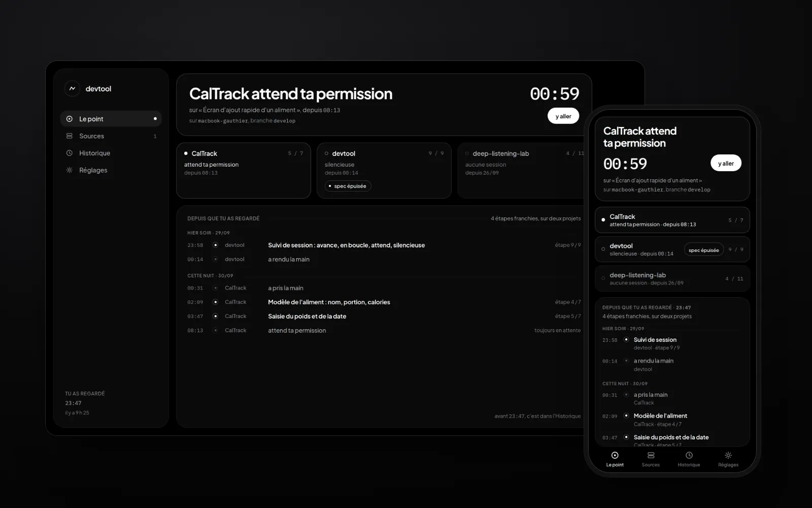Viewport: 812px width, 508px height.
Task: Tap the Historique clock icon in mobile bar
Action: pos(689,455)
